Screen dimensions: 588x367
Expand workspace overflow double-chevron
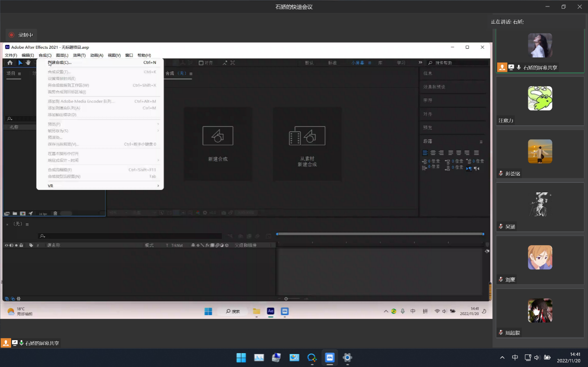420,63
